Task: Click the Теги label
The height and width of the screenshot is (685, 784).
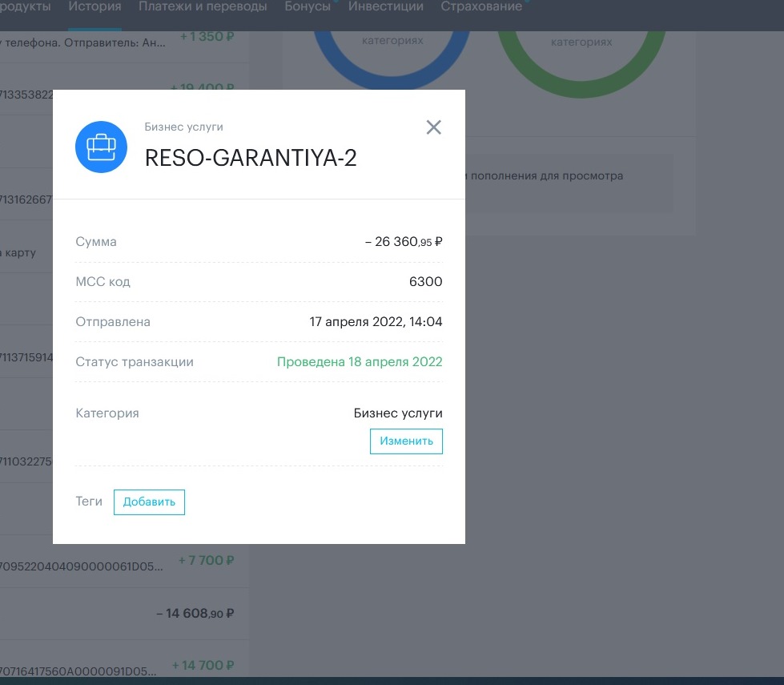Action: coord(89,502)
